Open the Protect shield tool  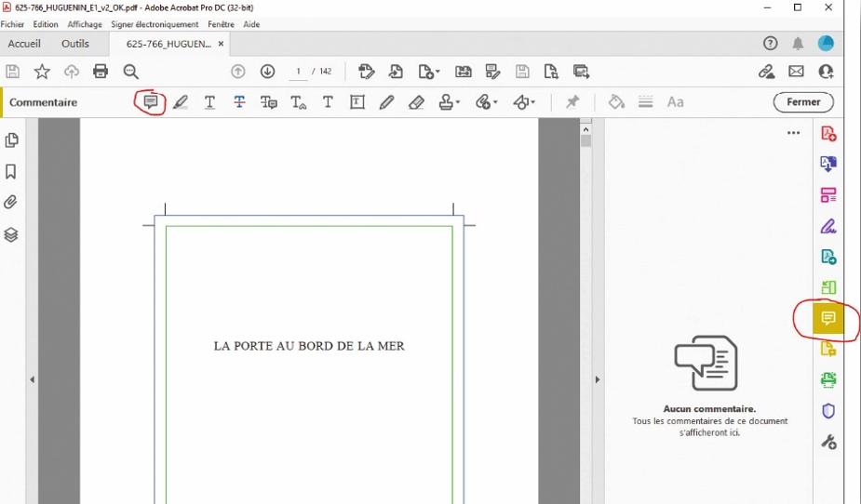[x=827, y=411]
